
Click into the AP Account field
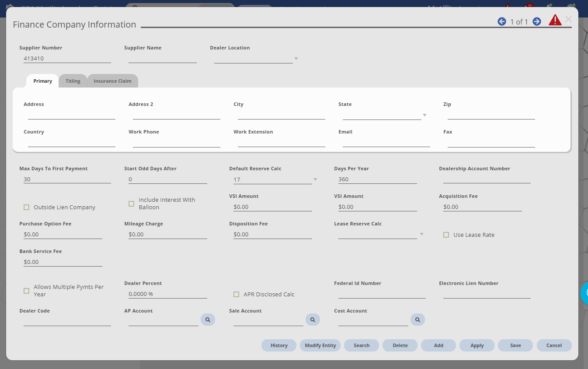[164, 321]
